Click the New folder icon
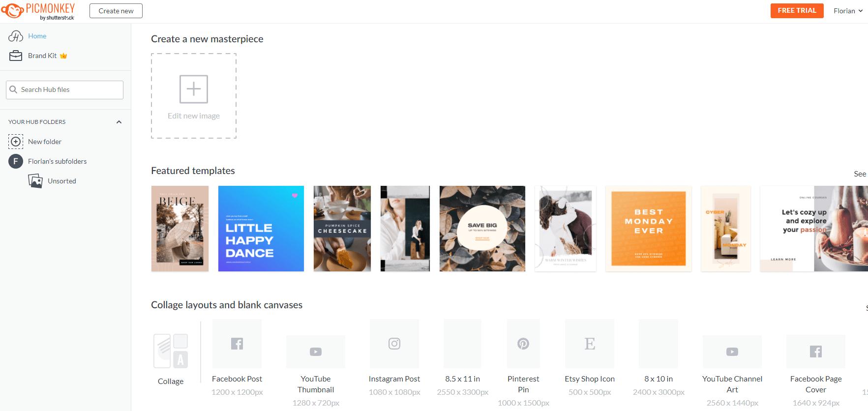 pyautogui.click(x=15, y=142)
